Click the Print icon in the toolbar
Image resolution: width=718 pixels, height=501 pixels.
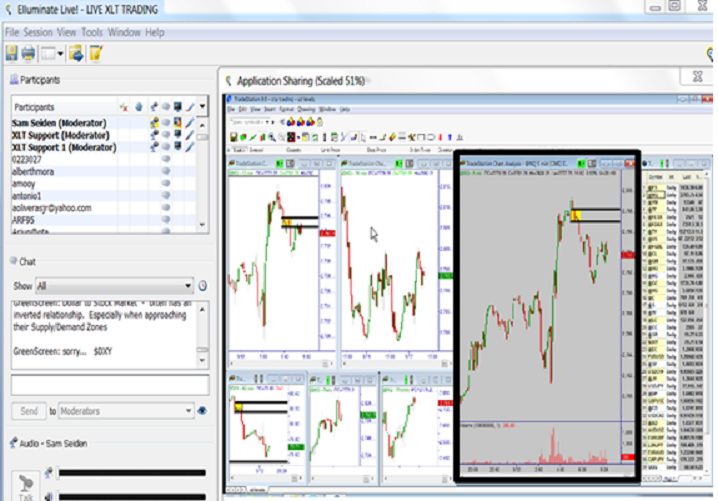pos(28,53)
